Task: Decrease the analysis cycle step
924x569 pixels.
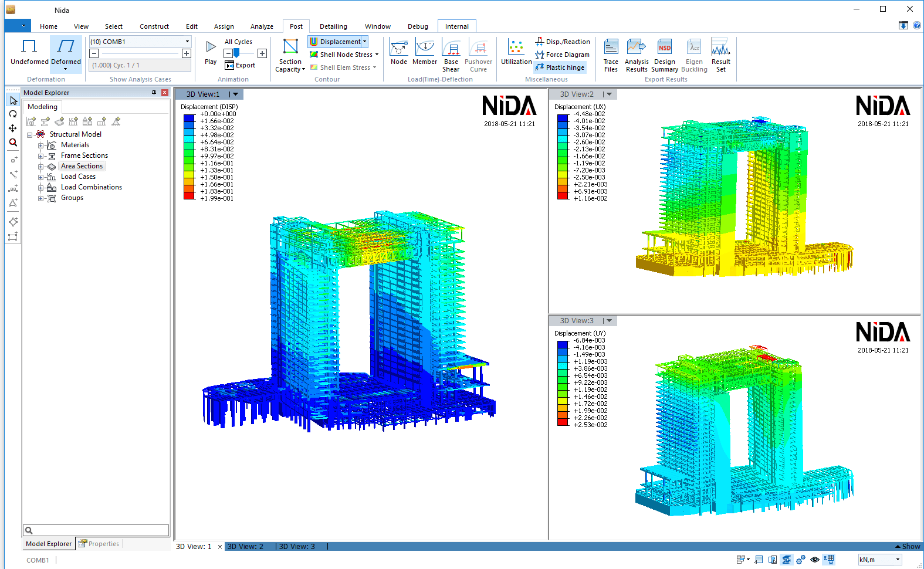Action: (94, 53)
